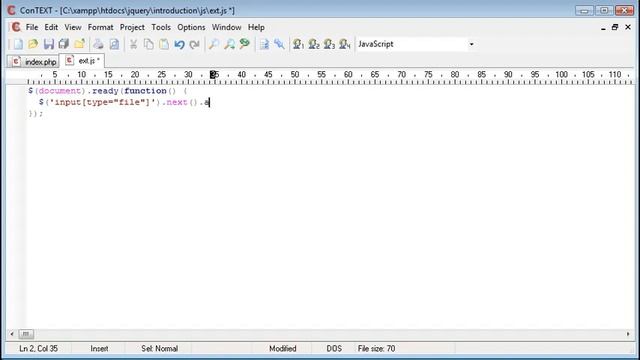Open Find with the magnifier icon
The width and height of the screenshot is (640, 360).
213,44
